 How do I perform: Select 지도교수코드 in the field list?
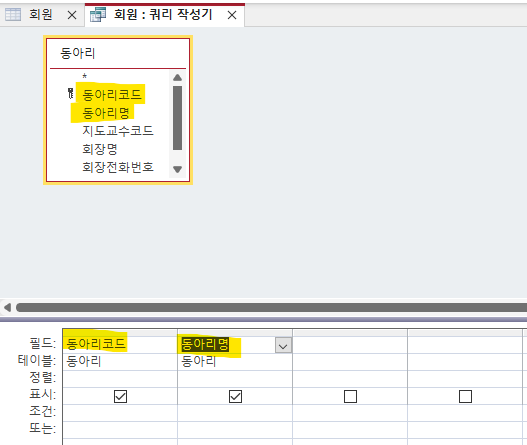118,131
